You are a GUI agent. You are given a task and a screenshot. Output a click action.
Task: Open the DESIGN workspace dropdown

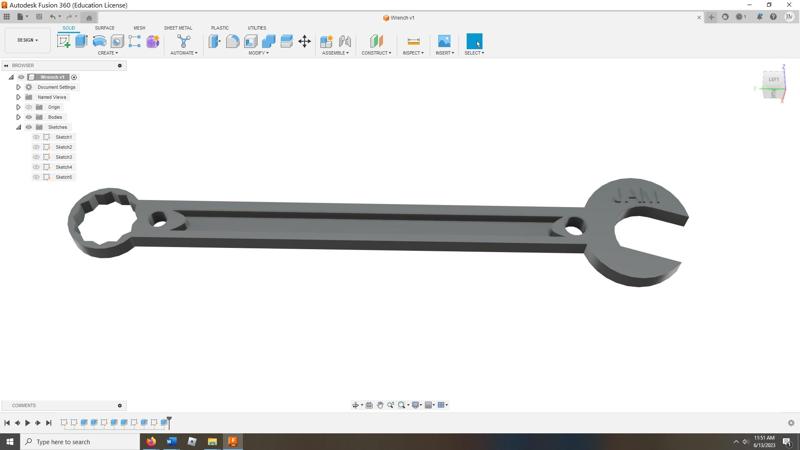coord(28,40)
